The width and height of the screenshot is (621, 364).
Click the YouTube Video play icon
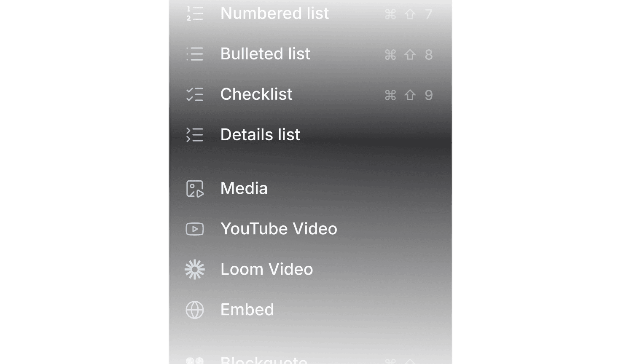pos(194,229)
